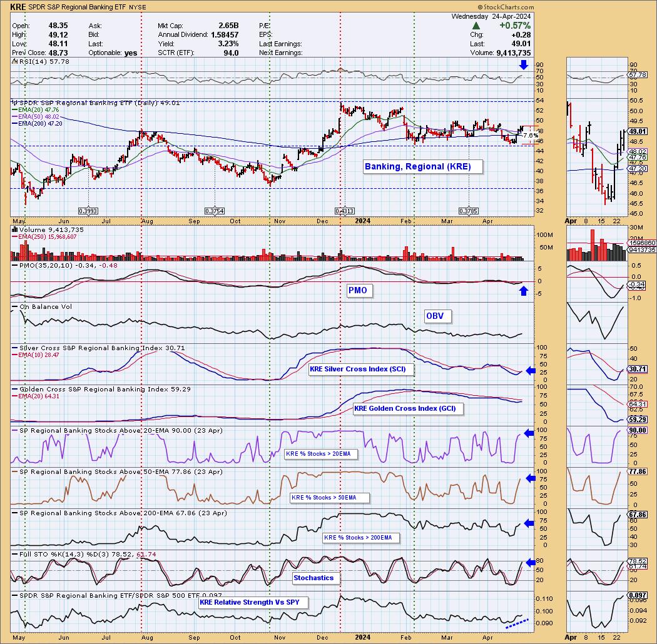Click the Stocks Above 20-EMA 90.00 title
The width and height of the screenshot is (657, 644).
117,430
